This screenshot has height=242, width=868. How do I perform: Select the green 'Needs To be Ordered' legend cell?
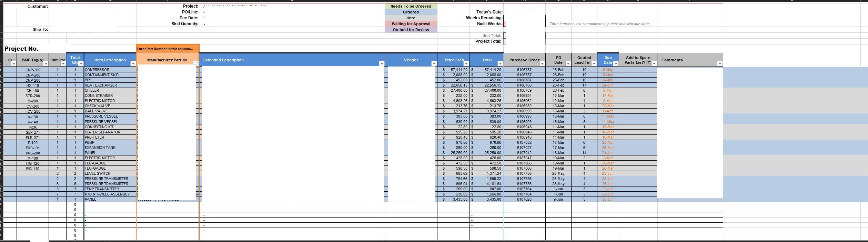(411, 6)
